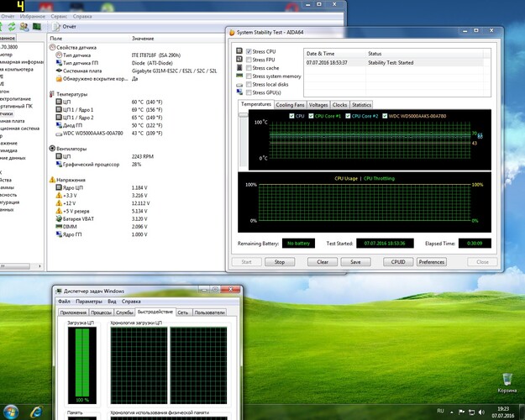Switch to Приложения tab in Task Manager
Screen dimensions: 525x420
click(73, 312)
